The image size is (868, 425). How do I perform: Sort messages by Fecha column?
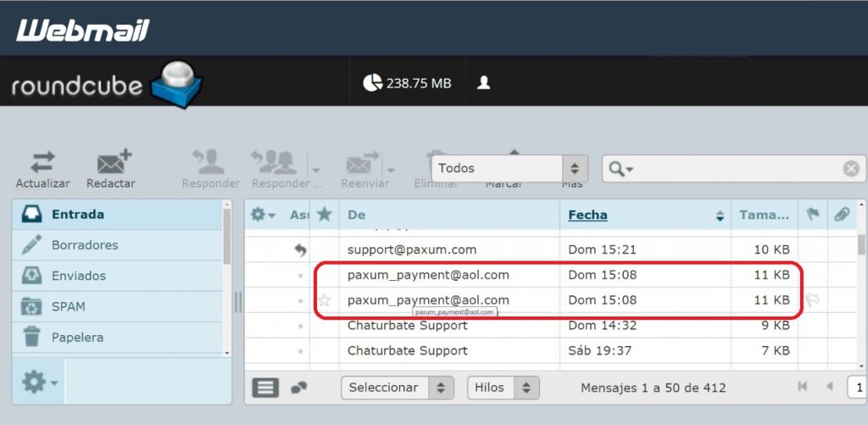[x=587, y=215]
